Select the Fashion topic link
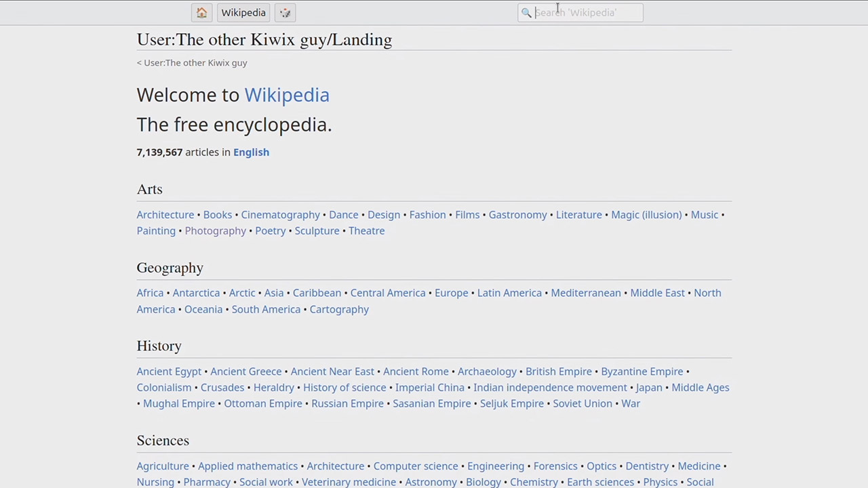 [428, 214]
